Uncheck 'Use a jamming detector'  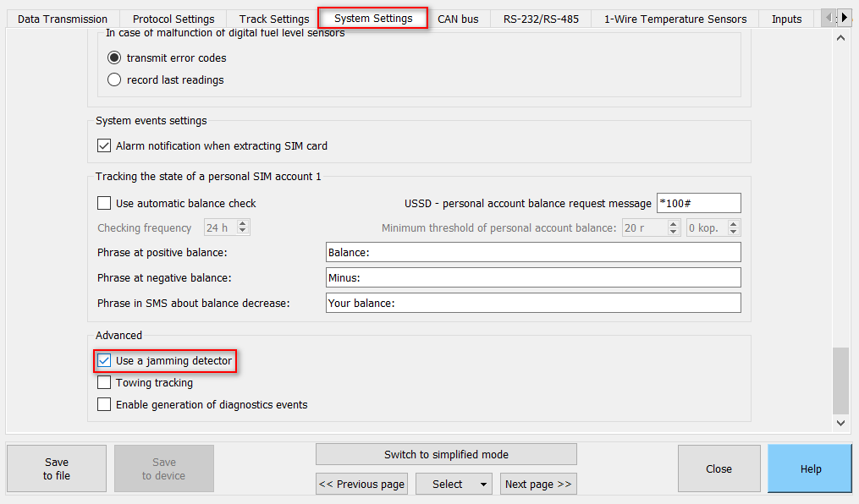tap(104, 361)
